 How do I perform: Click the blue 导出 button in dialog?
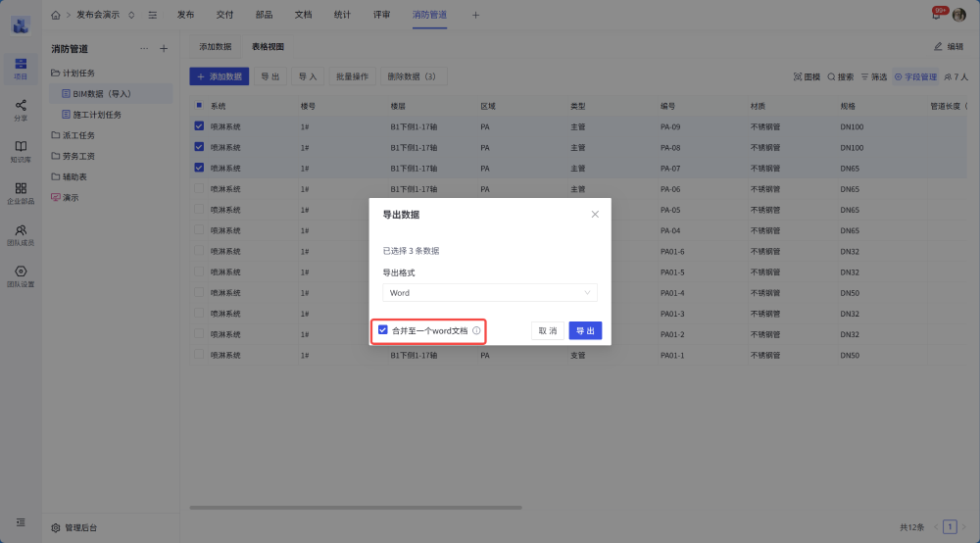(585, 331)
